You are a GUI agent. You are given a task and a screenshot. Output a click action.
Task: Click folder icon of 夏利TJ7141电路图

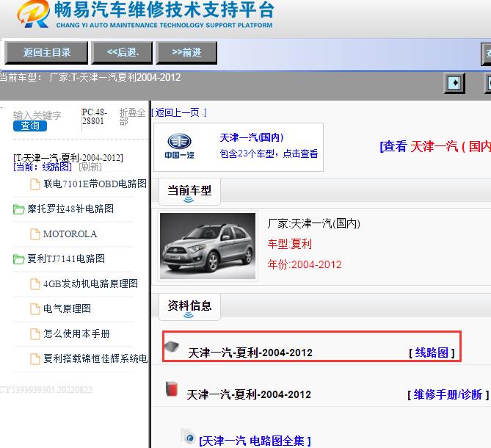pos(19,259)
